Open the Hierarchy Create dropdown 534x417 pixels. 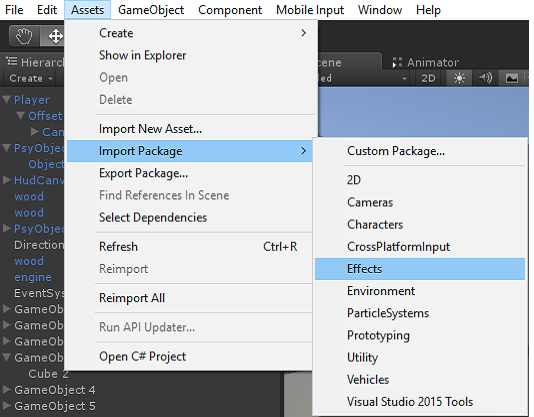point(31,78)
